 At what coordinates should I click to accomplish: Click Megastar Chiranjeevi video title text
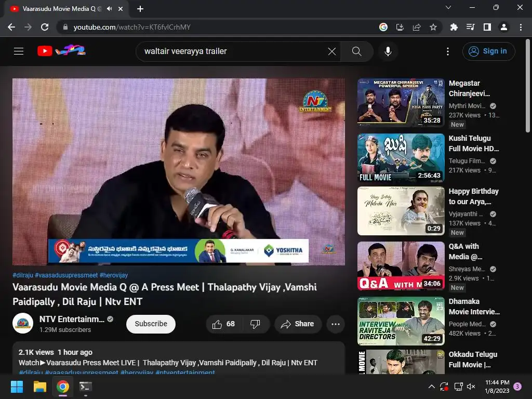click(x=469, y=88)
